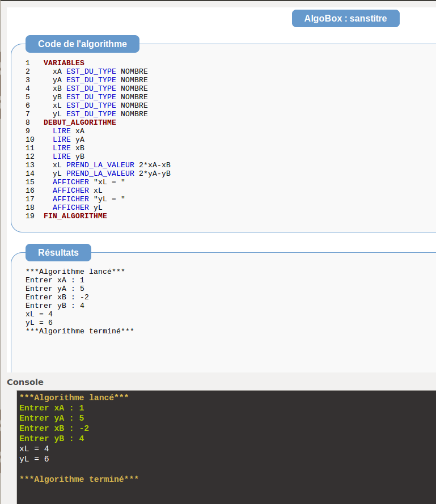Click "yL = 6" in the Résultats panel
436x504 pixels.
click(x=39, y=323)
